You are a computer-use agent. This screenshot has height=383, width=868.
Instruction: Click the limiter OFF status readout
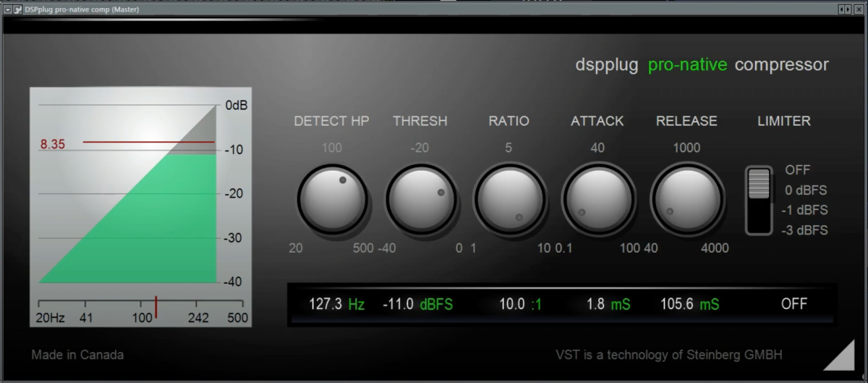click(794, 304)
